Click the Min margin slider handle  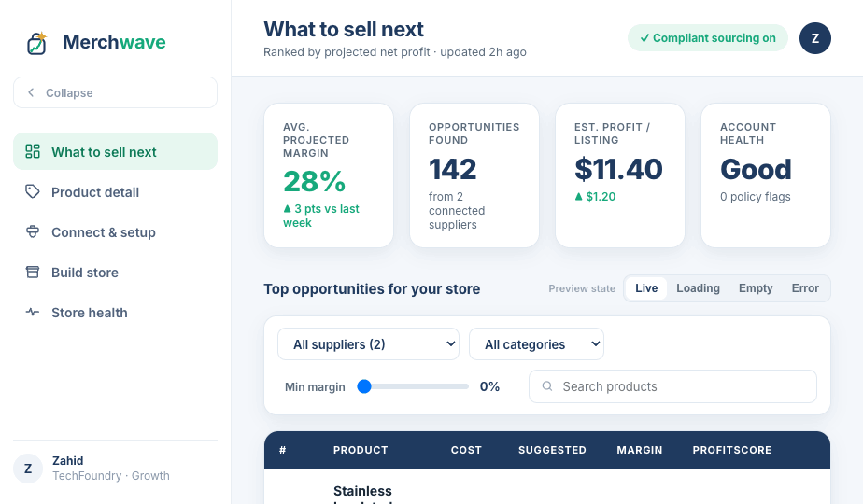pyautogui.click(x=364, y=386)
